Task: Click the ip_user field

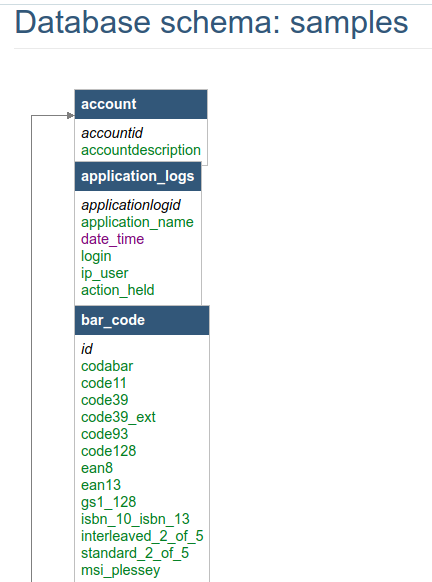Action: coord(105,273)
